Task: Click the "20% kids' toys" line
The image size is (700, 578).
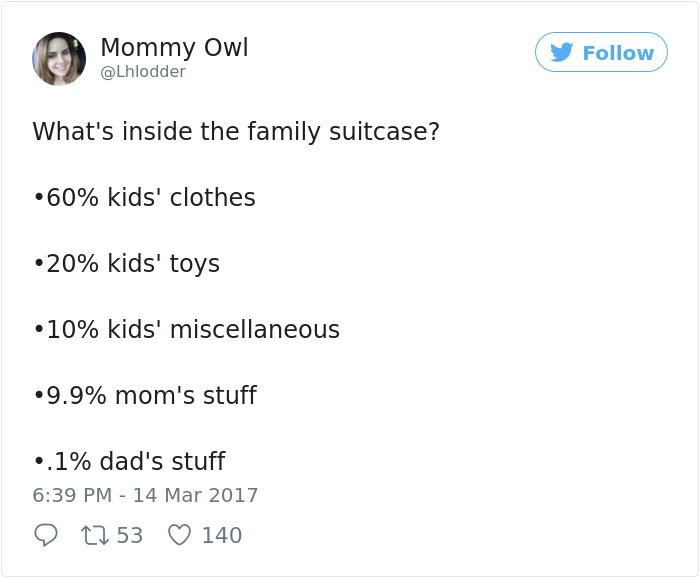Action: pyautogui.click(x=126, y=264)
